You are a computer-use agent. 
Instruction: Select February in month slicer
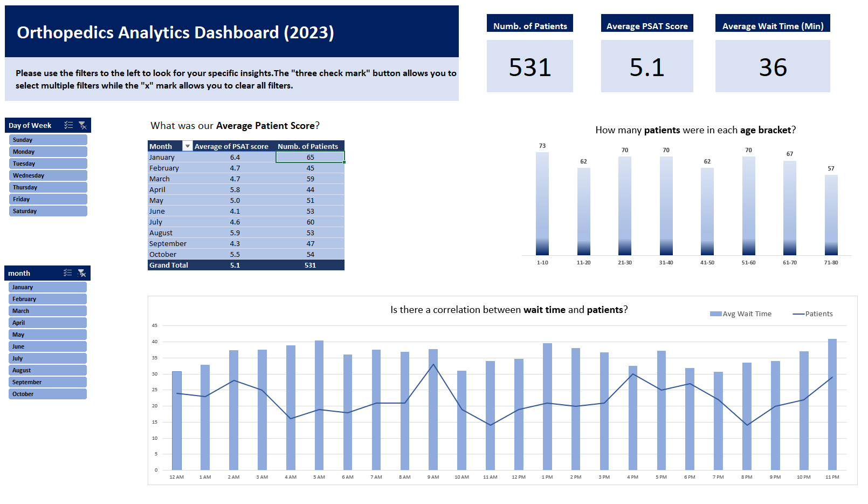pyautogui.click(x=47, y=299)
